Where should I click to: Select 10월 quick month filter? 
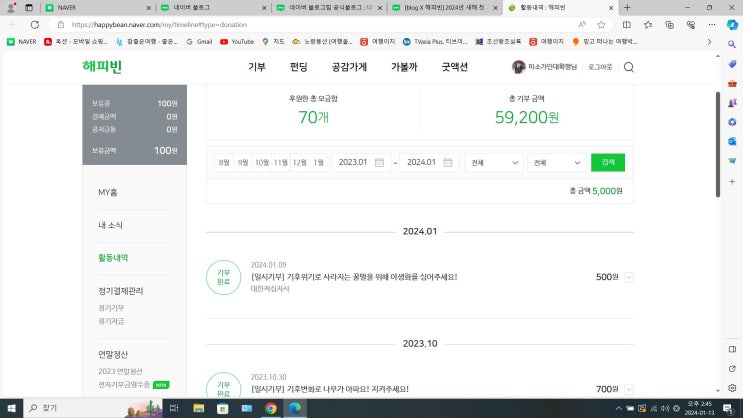[x=262, y=163]
